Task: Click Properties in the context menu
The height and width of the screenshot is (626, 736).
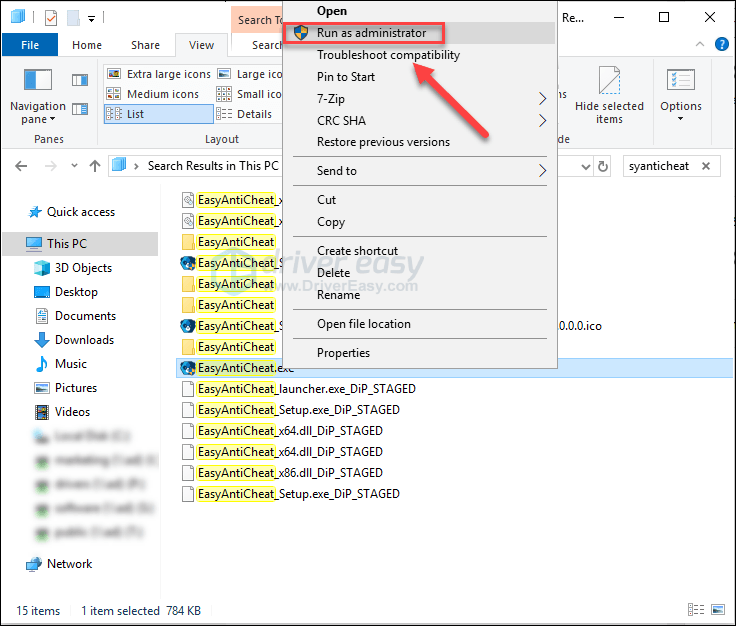Action: coord(343,353)
